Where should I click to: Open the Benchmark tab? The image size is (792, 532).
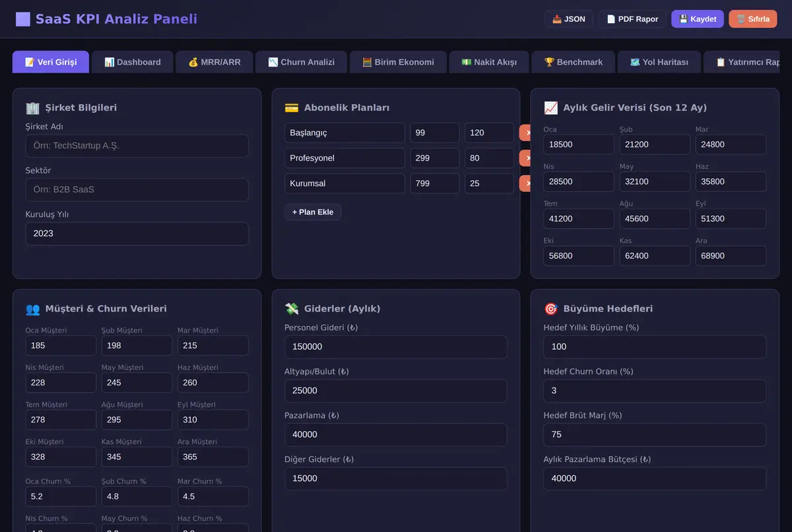pos(574,62)
